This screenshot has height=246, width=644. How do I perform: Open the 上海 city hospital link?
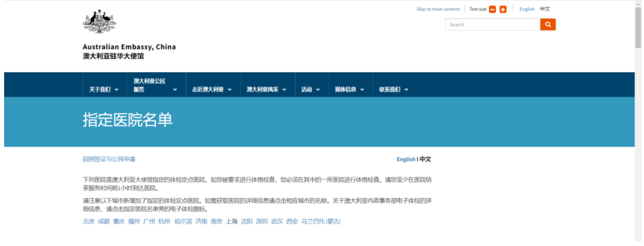tap(232, 222)
